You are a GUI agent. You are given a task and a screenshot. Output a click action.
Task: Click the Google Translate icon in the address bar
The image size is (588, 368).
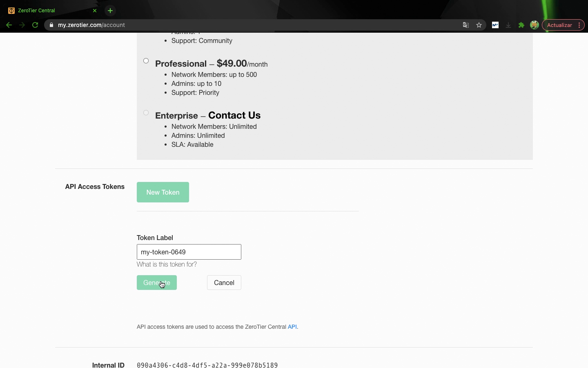point(465,25)
